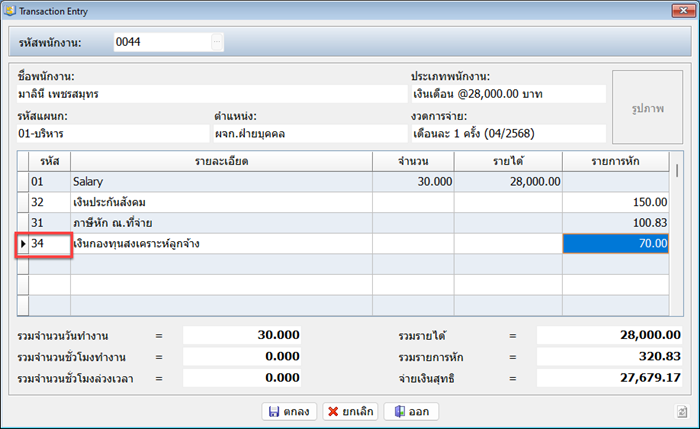Image resolution: width=700 pixels, height=429 pixels.
Task: Select the ภาษีหัก ณ.ที่จ่าย row
Action: click(x=220, y=223)
